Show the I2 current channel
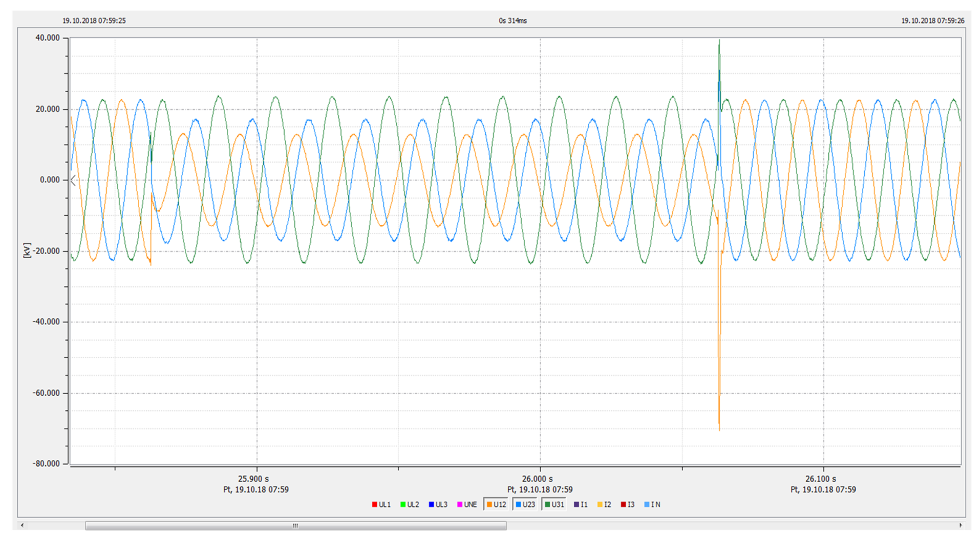The width and height of the screenshot is (980, 541). [604, 504]
